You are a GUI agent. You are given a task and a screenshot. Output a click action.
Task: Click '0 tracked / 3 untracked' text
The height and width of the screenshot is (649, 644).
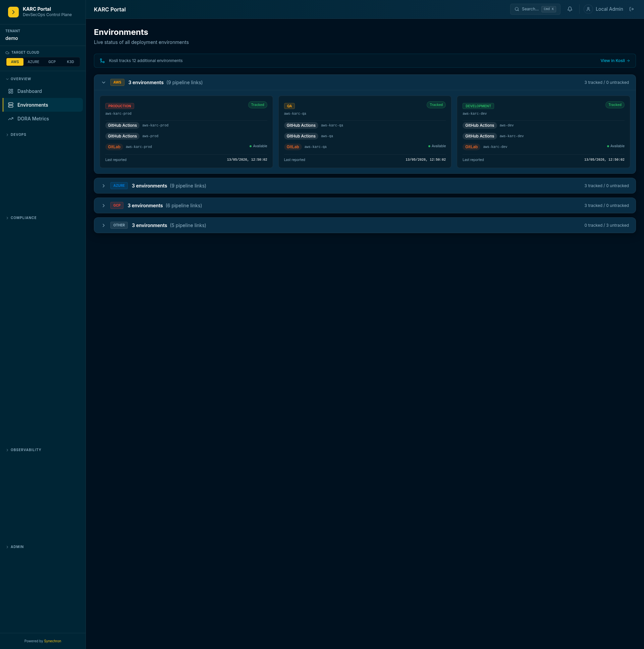(x=606, y=225)
